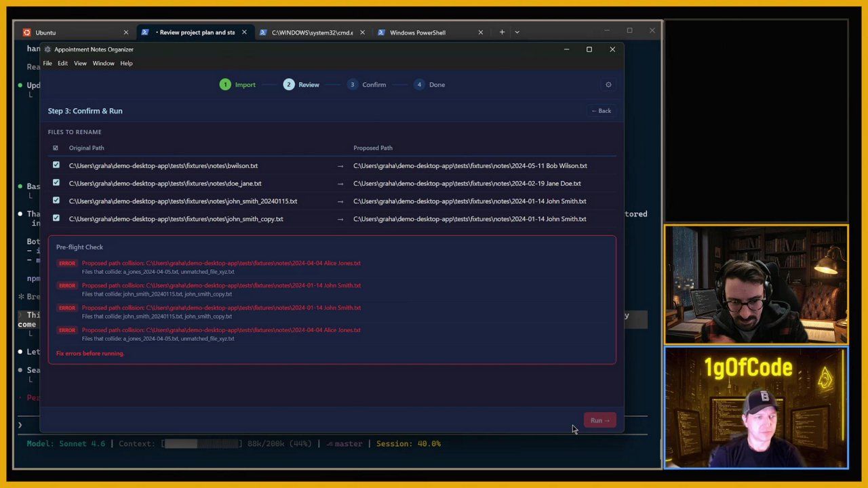Image resolution: width=868 pixels, height=488 pixels.
Task: Close the Windows PowerShell tab
Action: point(480,33)
